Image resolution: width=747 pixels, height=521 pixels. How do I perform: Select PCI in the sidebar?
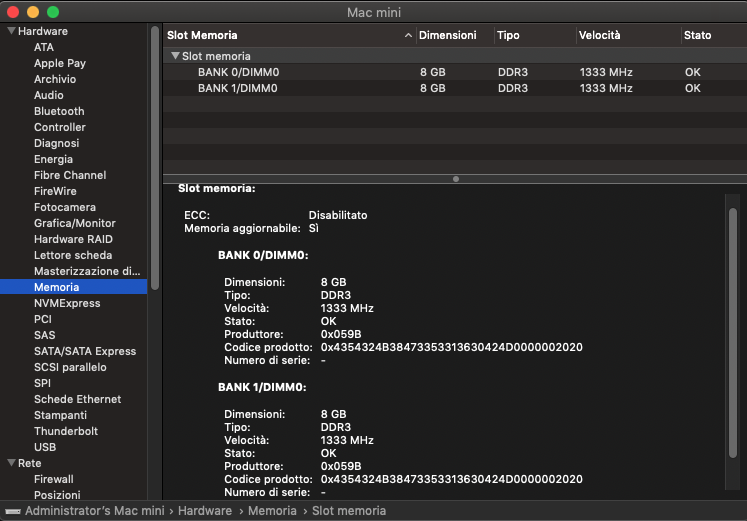(x=42, y=319)
